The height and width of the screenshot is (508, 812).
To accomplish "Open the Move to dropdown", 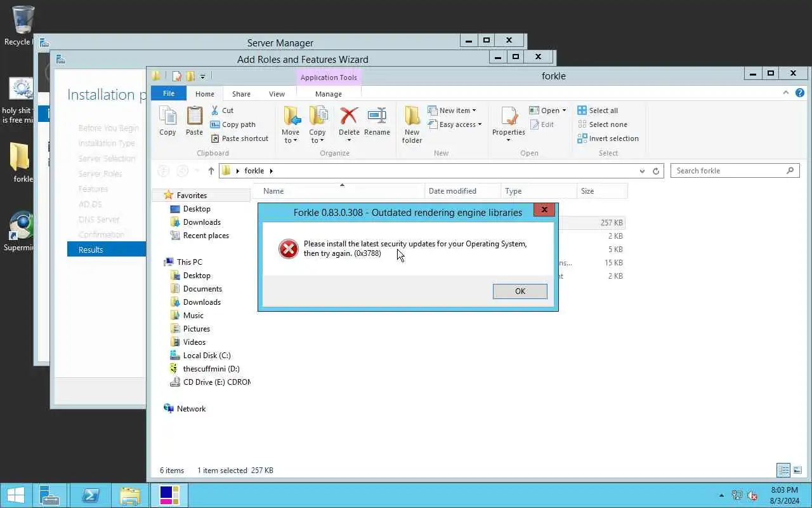I will click(291, 125).
